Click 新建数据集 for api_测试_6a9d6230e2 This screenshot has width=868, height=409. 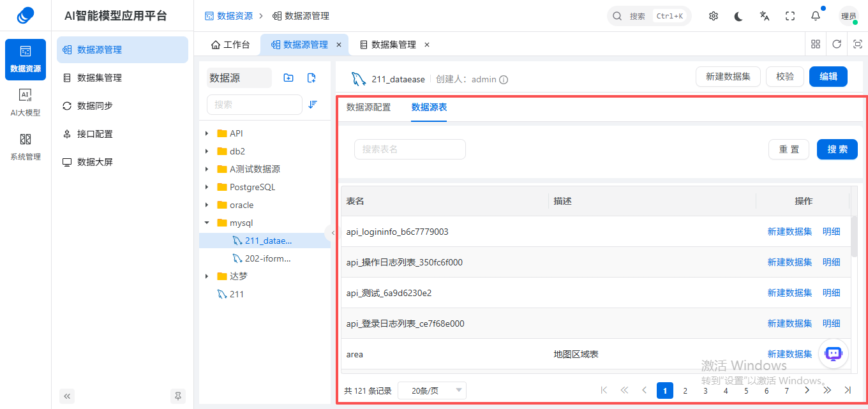coord(789,293)
